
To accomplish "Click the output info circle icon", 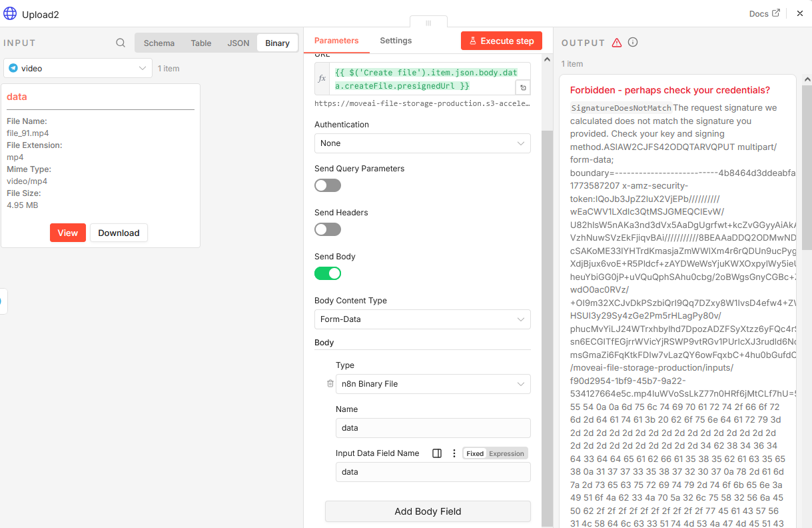I will (x=633, y=43).
